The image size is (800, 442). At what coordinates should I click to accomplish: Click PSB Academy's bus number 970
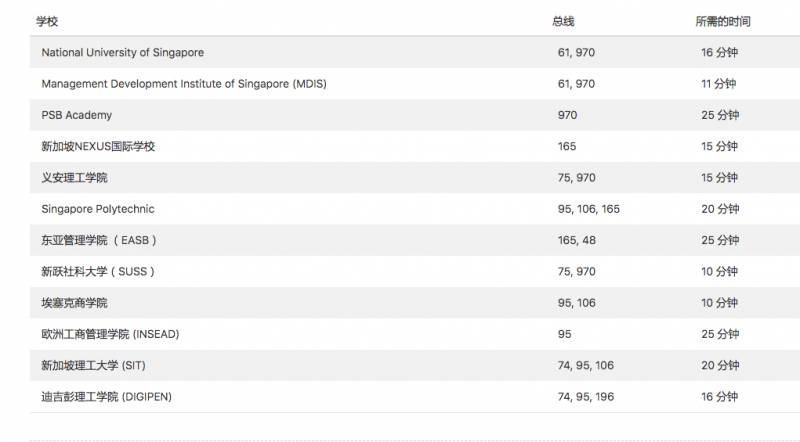(x=567, y=115)
